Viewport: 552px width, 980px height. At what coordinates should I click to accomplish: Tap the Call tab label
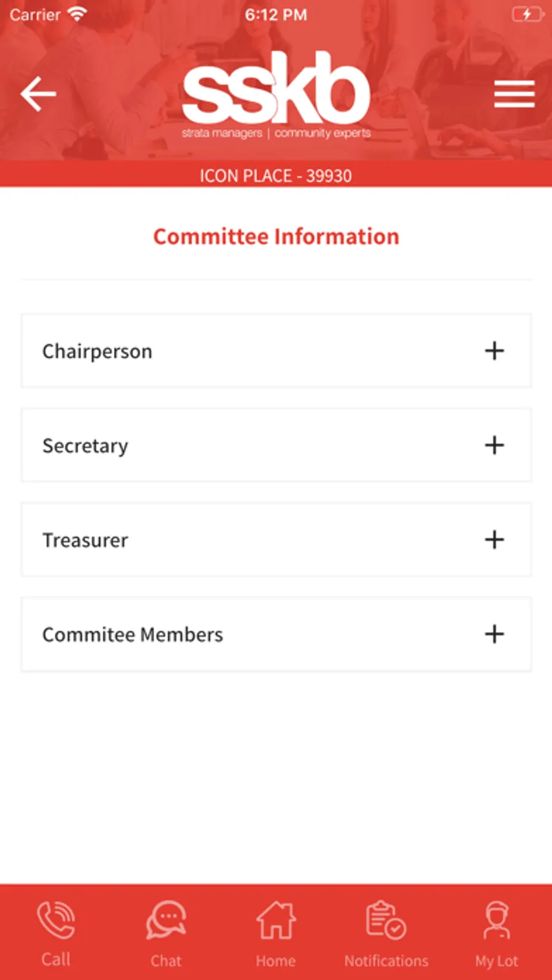pos(56,960)
